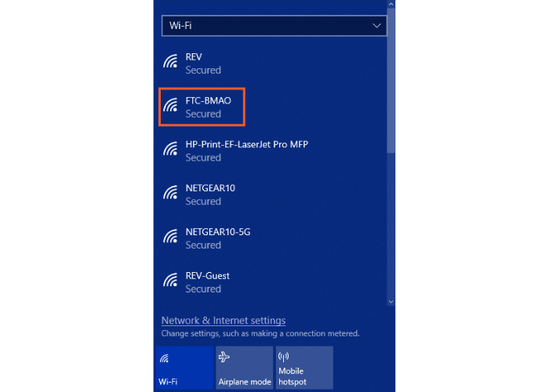
Task: Select the FTC-BMAO network entry
Action: tap(202, 107)
